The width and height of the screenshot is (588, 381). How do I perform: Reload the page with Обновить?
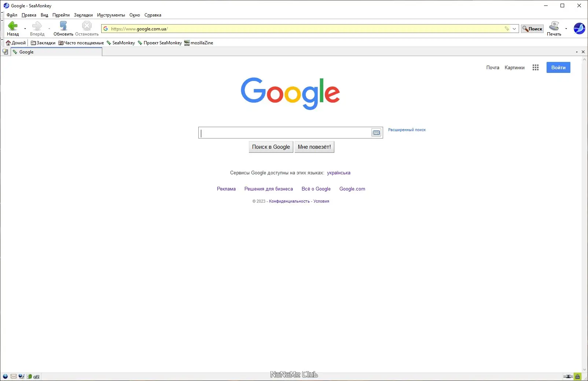[x=63, y=28]
